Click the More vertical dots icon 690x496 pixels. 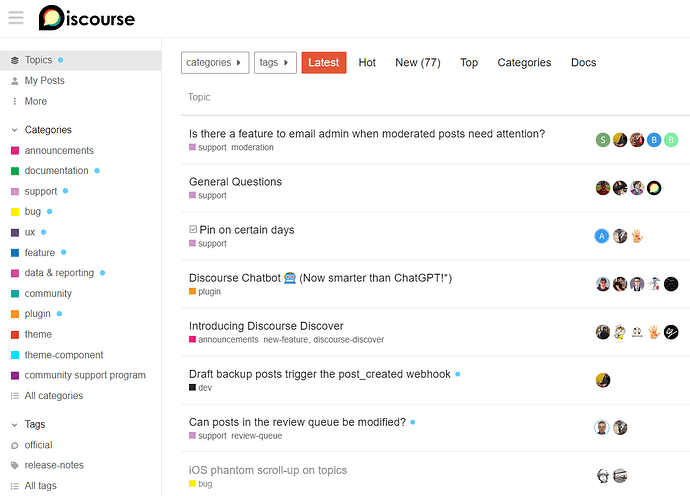pos(15,101)
